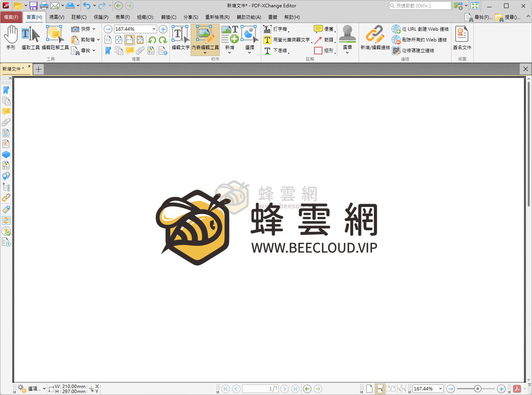
Task: Click 從 URL 創建 Web 連結
Action: coord(420,29)
